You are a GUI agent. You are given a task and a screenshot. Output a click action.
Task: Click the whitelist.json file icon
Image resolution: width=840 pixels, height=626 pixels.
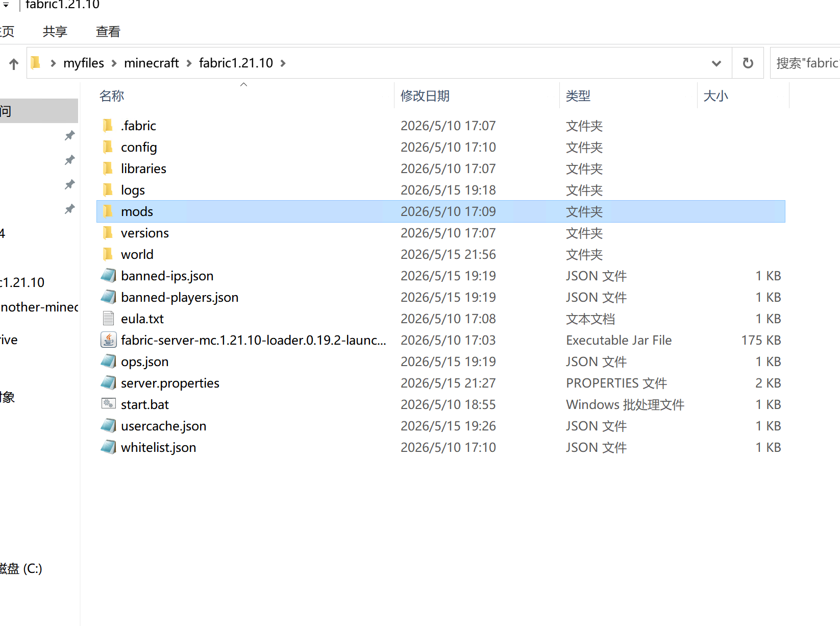108,447
